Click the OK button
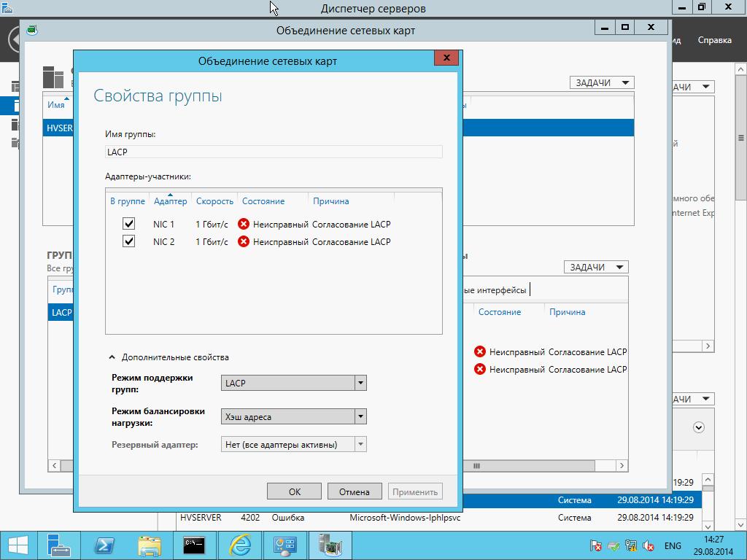Image resolution: width=747 pixels, height=560 pixels. tap(294, 491)
